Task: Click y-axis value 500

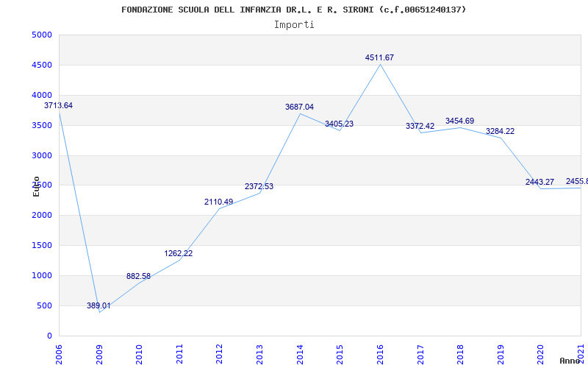Action: pos(44,305)
